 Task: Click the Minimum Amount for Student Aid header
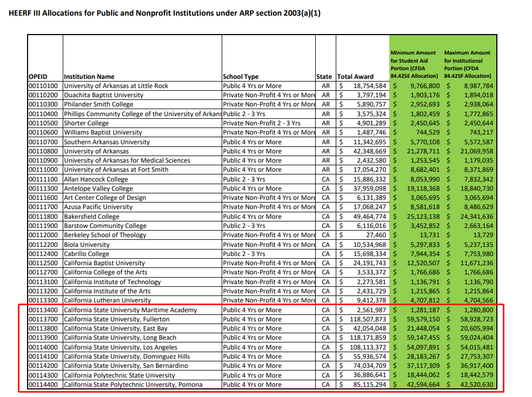coord(414,64)
